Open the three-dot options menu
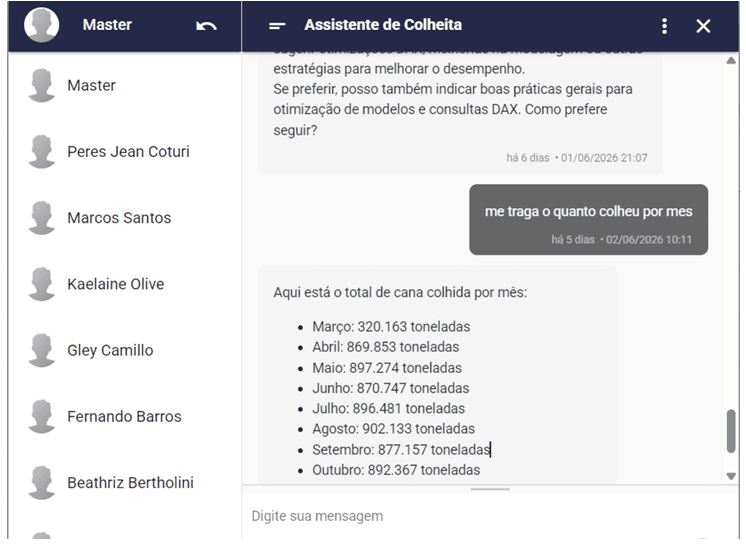Image resolution: width=746 pixels, height=554 pixels. point(664,26)
